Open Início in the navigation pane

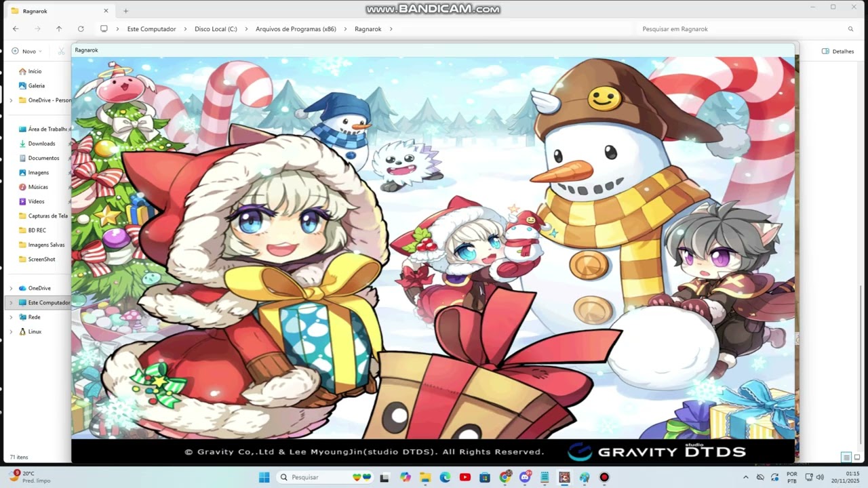tap(31, 71)
